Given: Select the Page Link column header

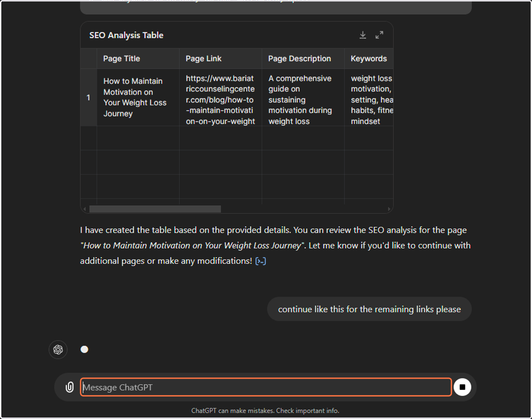Looking at the screenshot, I should [220, 59].
